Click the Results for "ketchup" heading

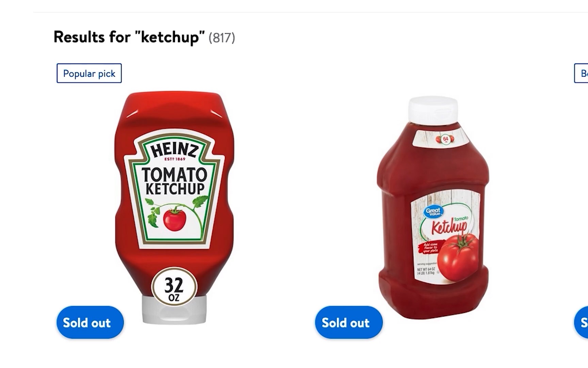tap(129, 37)
